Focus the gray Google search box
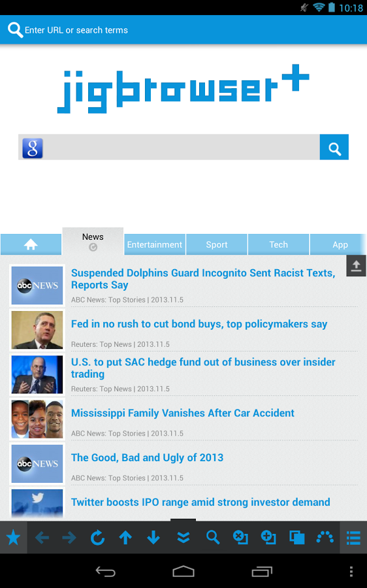Viewport: 367px width, 588px height. click(x=169, y=148)
